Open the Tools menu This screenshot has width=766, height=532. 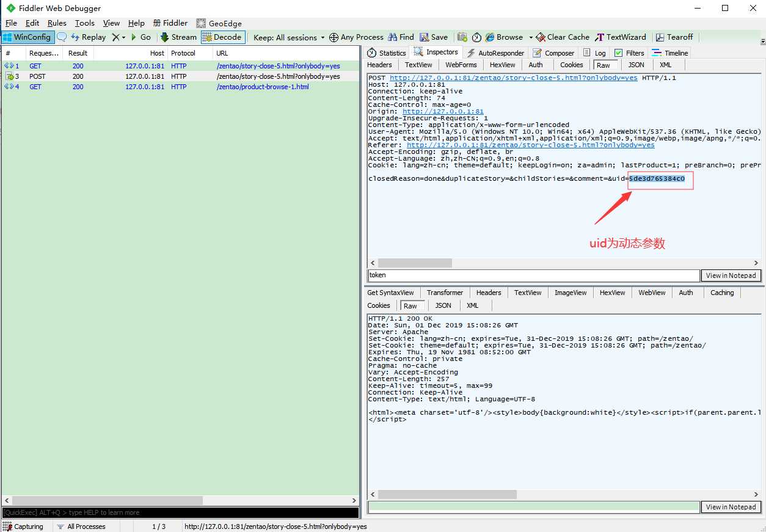click(85, 23)
